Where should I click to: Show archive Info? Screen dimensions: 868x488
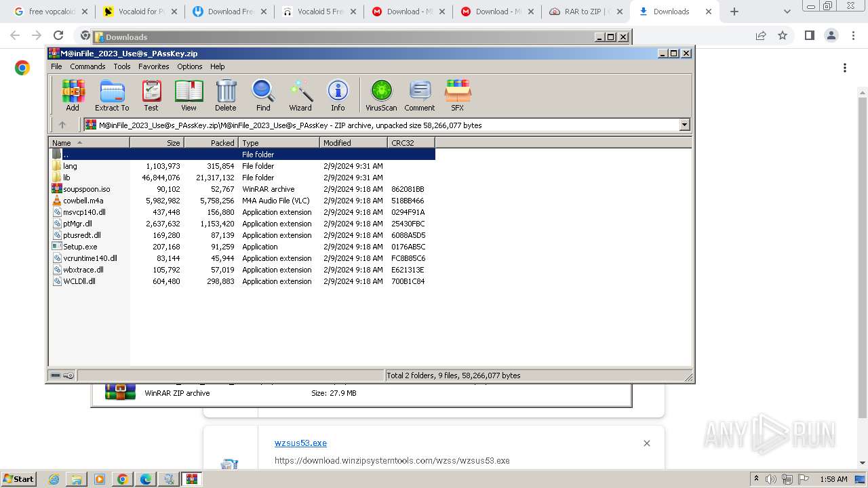coord(338,96)
